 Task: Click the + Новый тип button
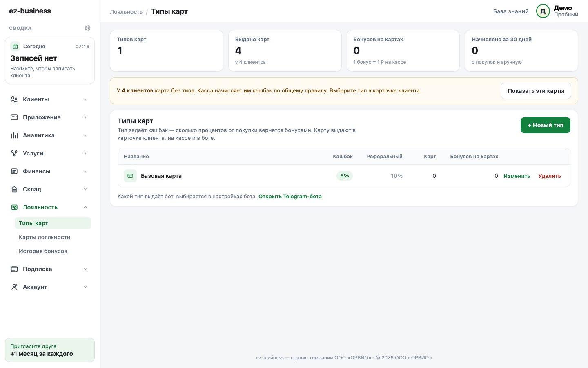click(x=545, y=125)
